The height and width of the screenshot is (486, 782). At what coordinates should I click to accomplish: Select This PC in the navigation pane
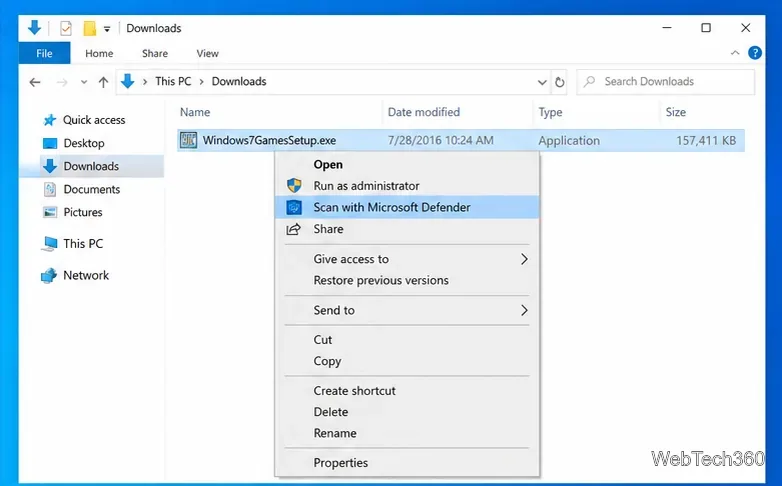pos(83,243)
